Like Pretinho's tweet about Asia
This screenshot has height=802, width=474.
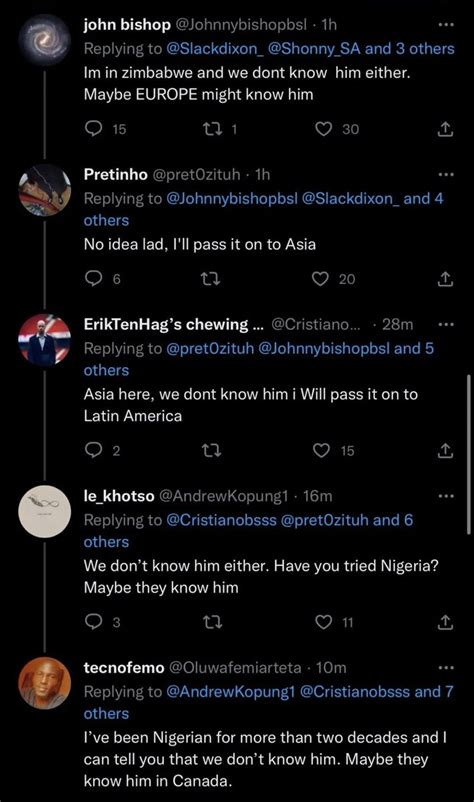point(321,279)
